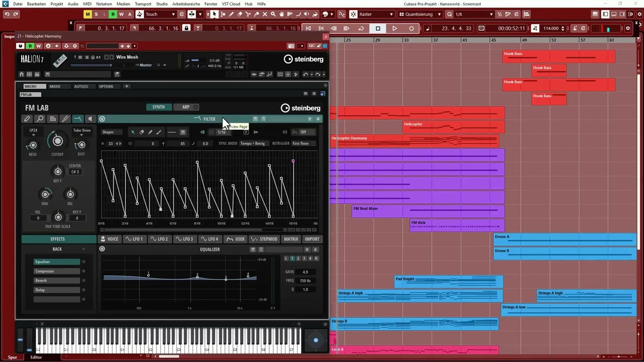
Task: Click the locator lock icon
Action: [x=186, y=28]
